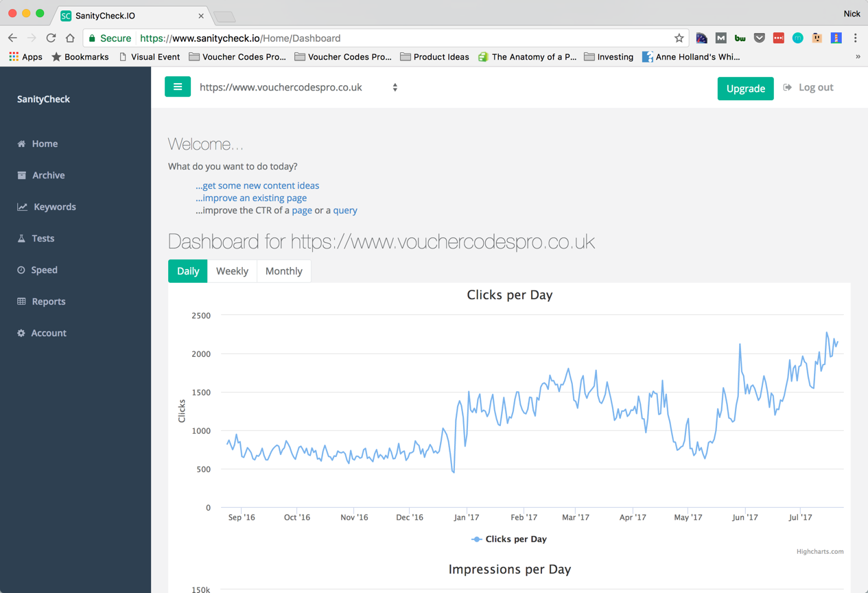Bookmark this page with star icon
The height and width of the screenshot is (593, 868).
(x=679, y=38)
